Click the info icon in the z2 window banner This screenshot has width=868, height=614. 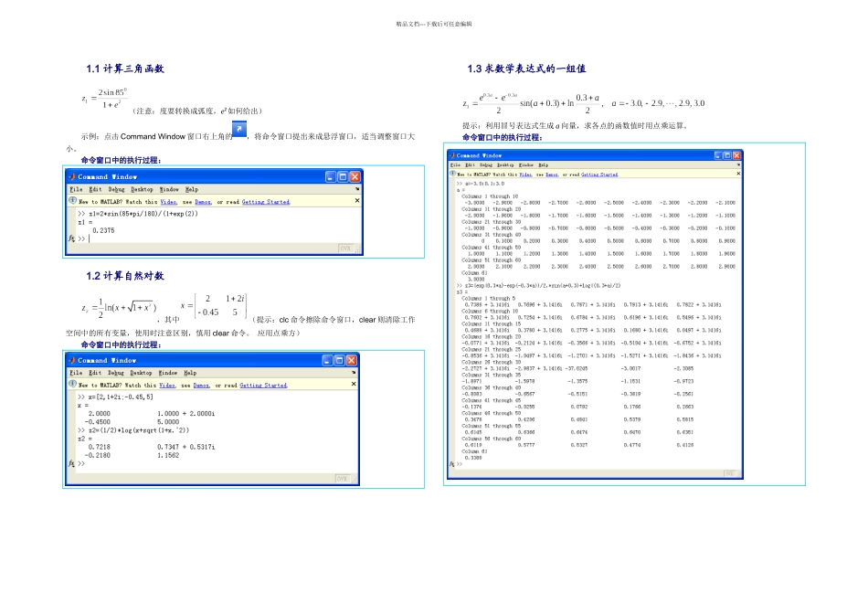click(72, 384)
